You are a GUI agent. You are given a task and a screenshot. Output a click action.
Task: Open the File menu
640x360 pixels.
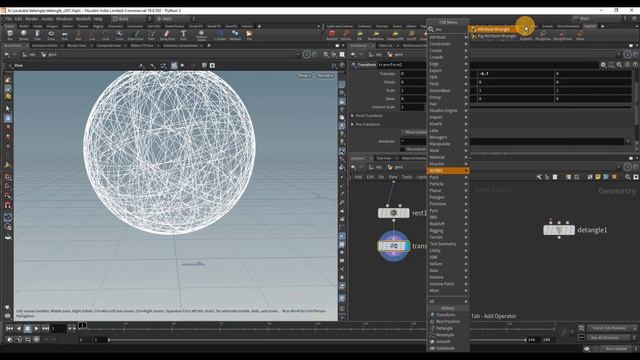pos(8,18)
